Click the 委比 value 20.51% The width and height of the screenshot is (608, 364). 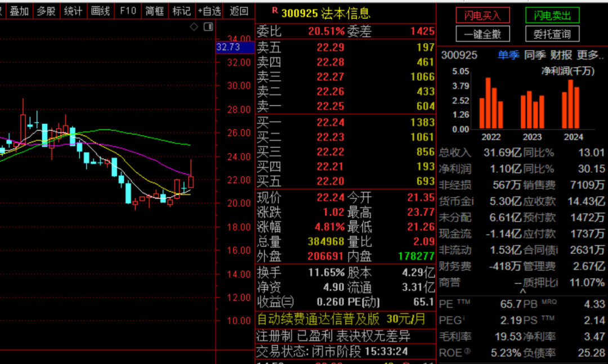click(x=327, y=31)
